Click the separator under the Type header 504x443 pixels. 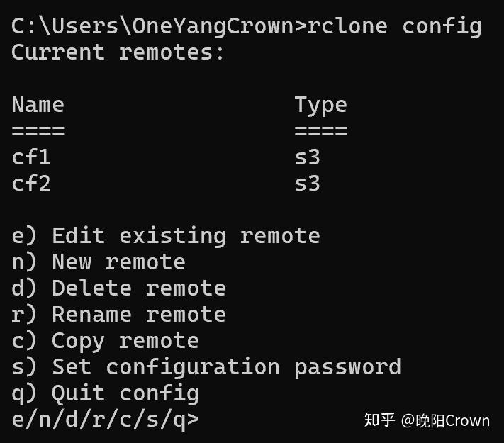point(320,131)
